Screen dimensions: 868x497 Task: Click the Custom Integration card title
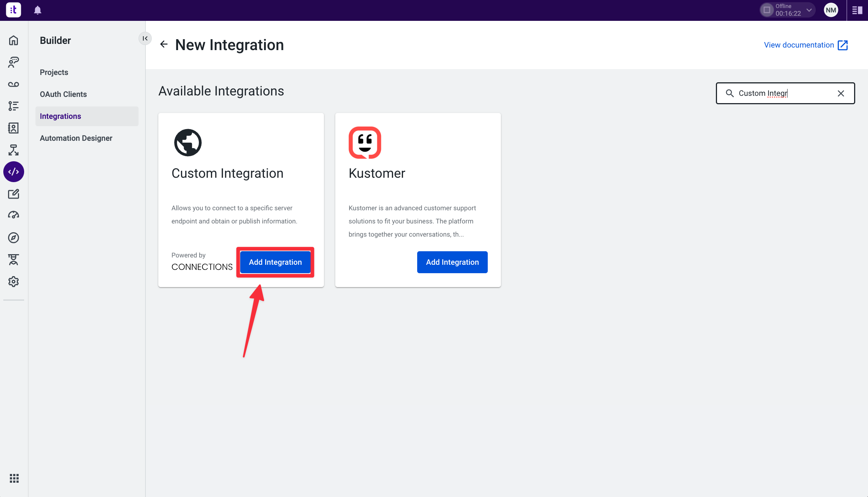tap(227, 173)
